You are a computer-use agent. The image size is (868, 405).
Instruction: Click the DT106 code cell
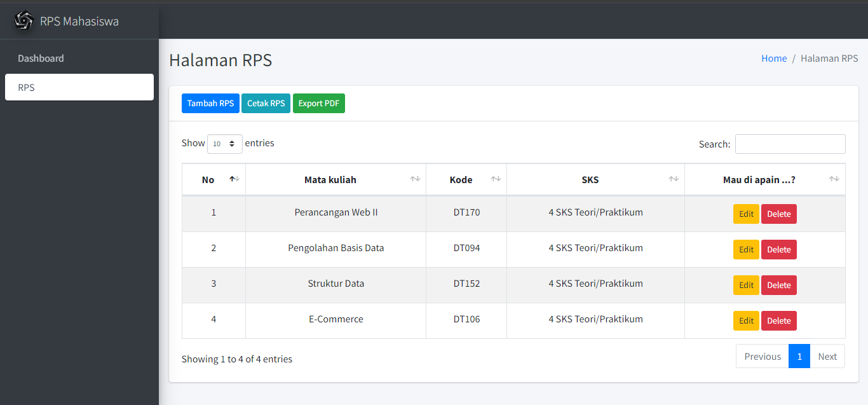pyautogui.click(x=466, y=319)
